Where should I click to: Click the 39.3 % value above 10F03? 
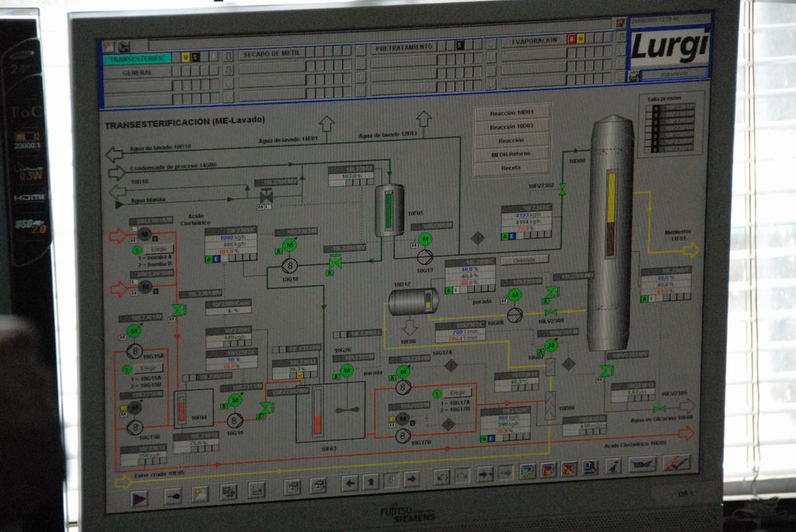tap(296, 369)
